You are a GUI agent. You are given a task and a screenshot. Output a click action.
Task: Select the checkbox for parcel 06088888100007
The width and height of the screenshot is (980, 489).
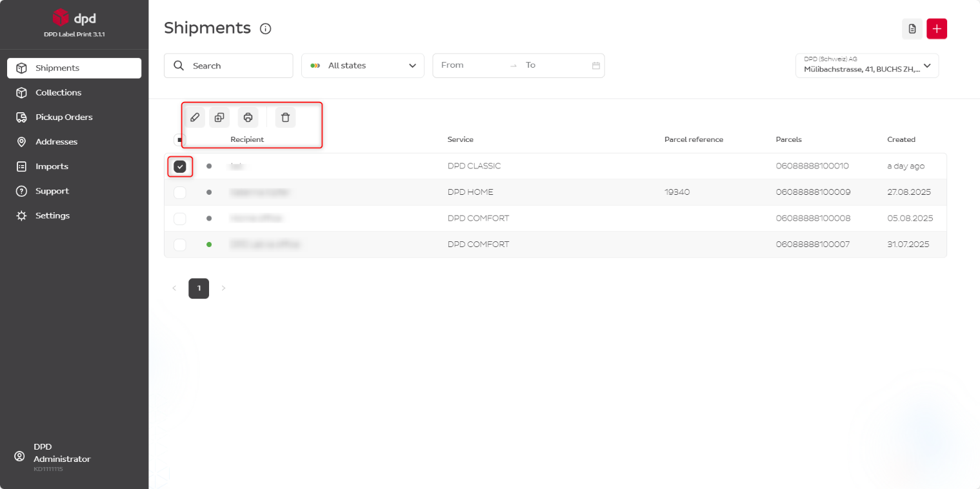(x=180, y=245)
